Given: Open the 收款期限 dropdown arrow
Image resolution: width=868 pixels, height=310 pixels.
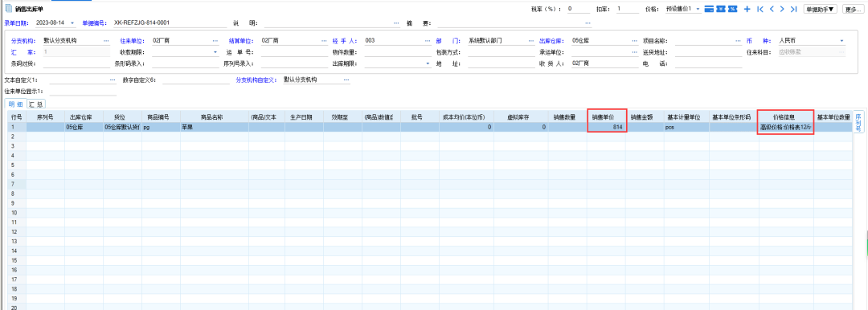Looking at the screenshot, I should click(215, 52).
